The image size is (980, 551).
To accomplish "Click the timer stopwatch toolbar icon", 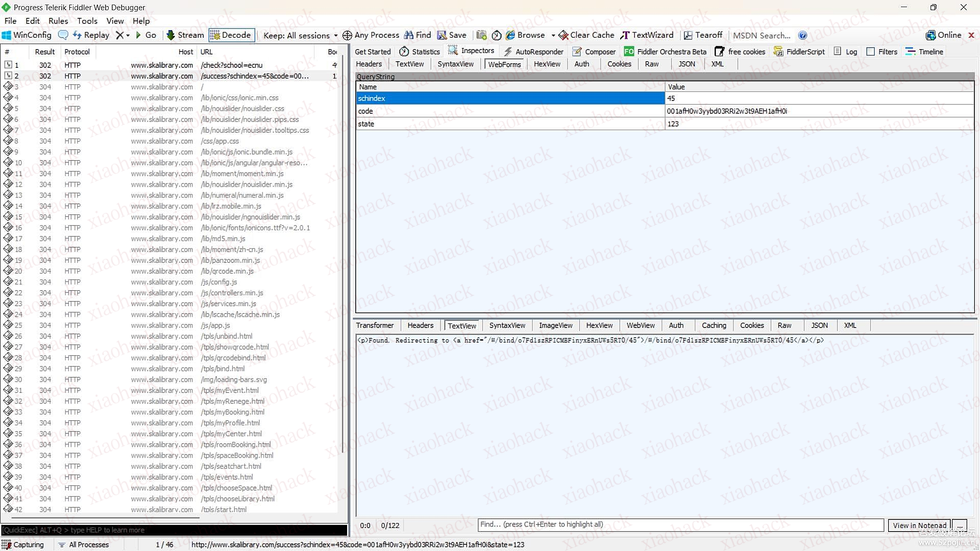I will click(x=496, y=35).
